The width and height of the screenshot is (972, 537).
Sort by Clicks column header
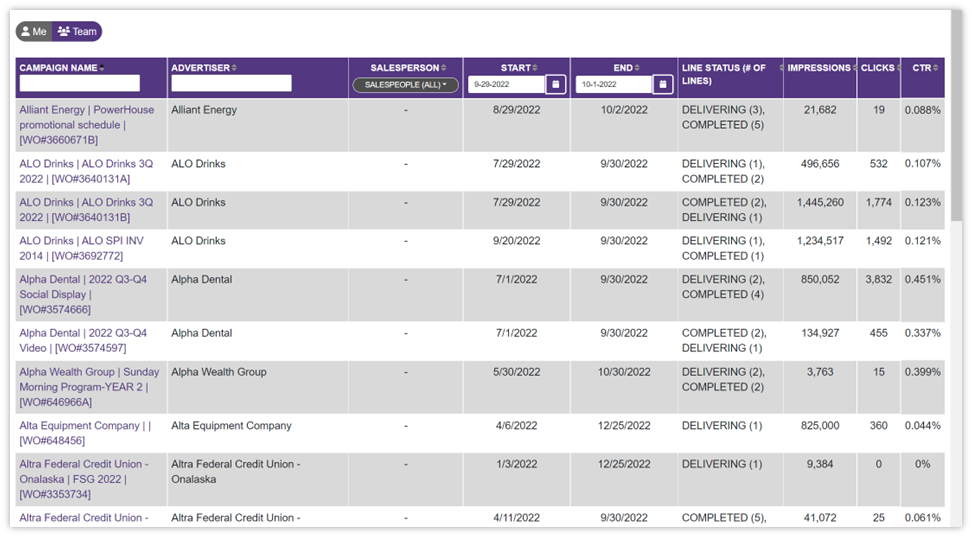(878, 68)
